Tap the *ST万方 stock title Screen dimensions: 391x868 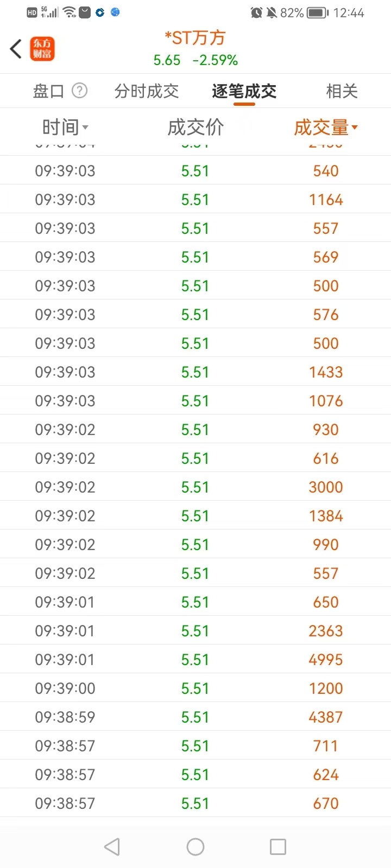pos(195,37)
